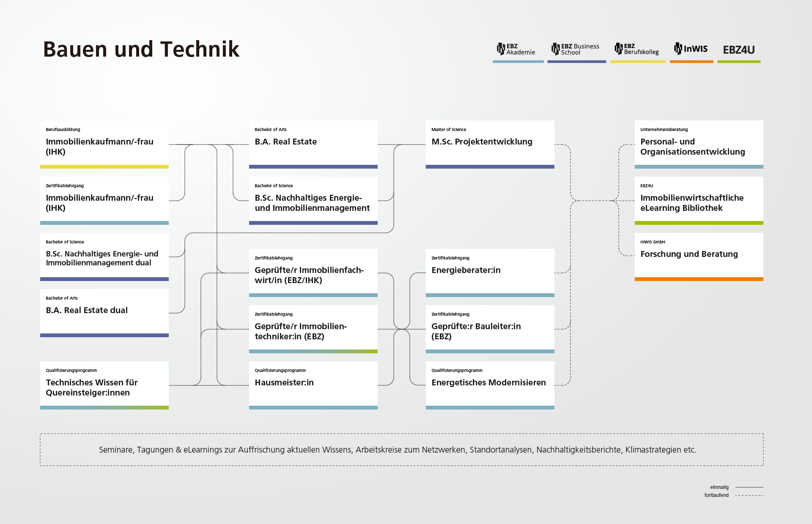The image size is (812, 524).
Task: Open Immobilienwirtschaftliche eLearning Bibliothek card
Action: pos(699,201)
